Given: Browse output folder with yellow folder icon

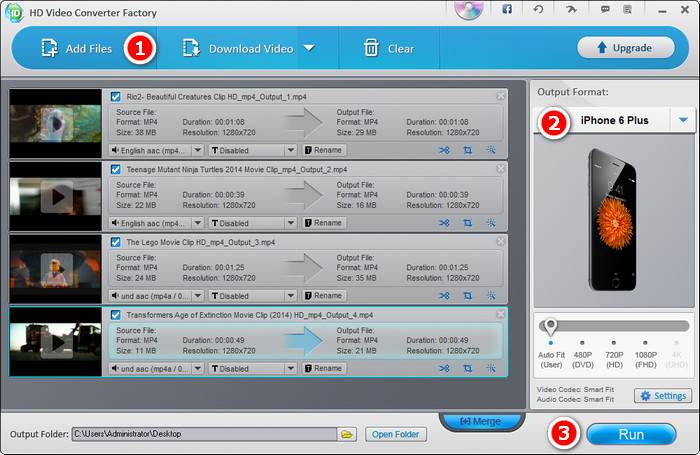Looking at the screenshot, I should coord(347,434).
